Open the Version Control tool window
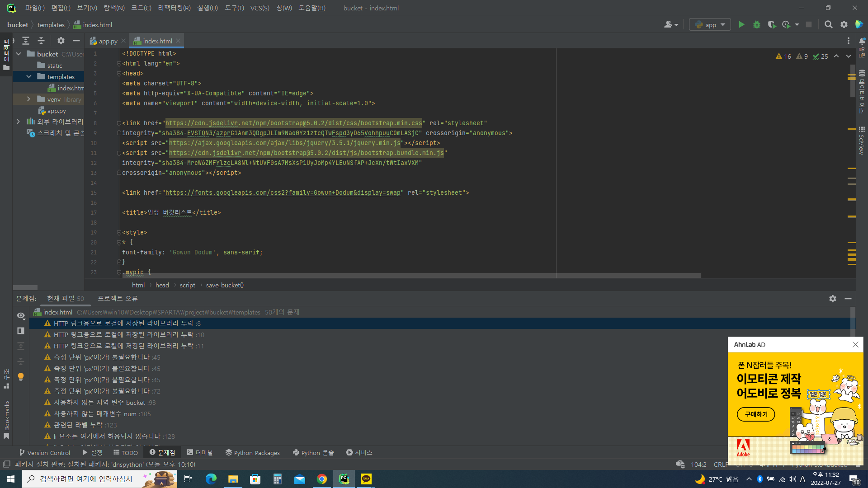The width and height of the screenshot is (868, 488). [44, 452]
